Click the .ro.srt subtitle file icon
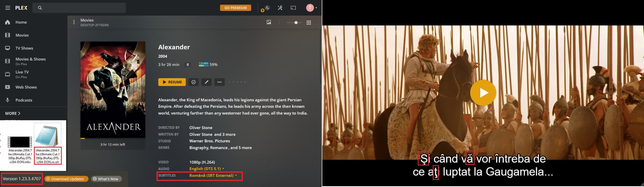Viewport: 644px width, 187px height. [48, 135]
